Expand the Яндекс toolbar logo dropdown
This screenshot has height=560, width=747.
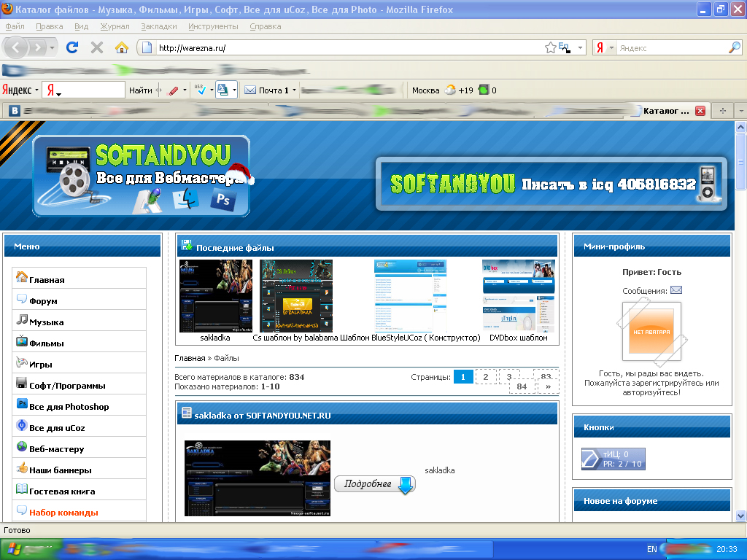pyautogui.click(x=36, y=90)
